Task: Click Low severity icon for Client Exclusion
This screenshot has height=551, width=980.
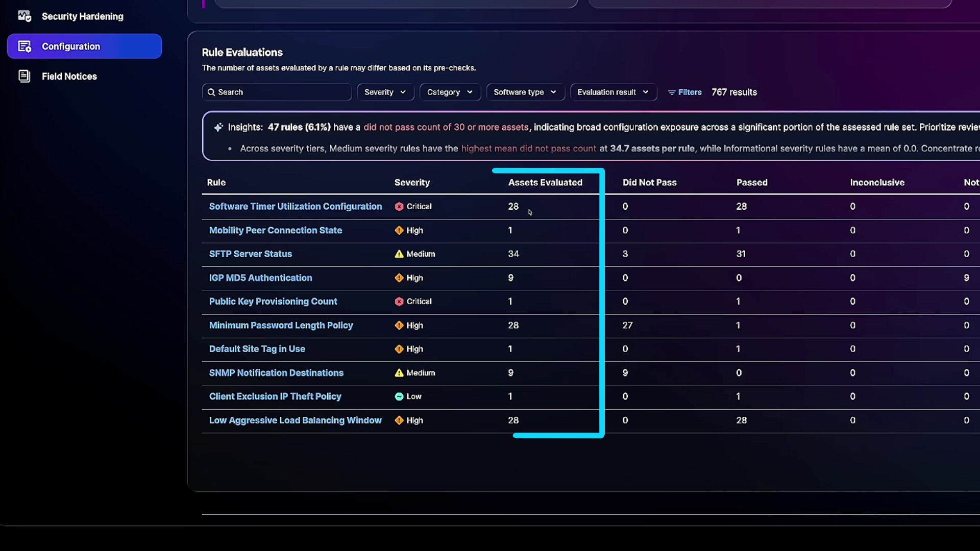Action: point(399,396)
